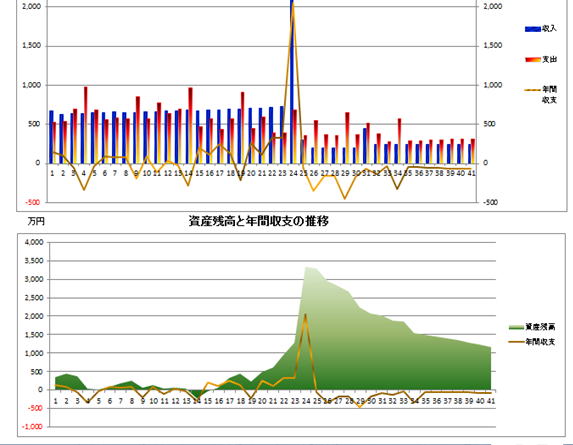Click -500 on top chart right axis
The width and height of the screenshot is (573, 445).
[x=490, y=202]
